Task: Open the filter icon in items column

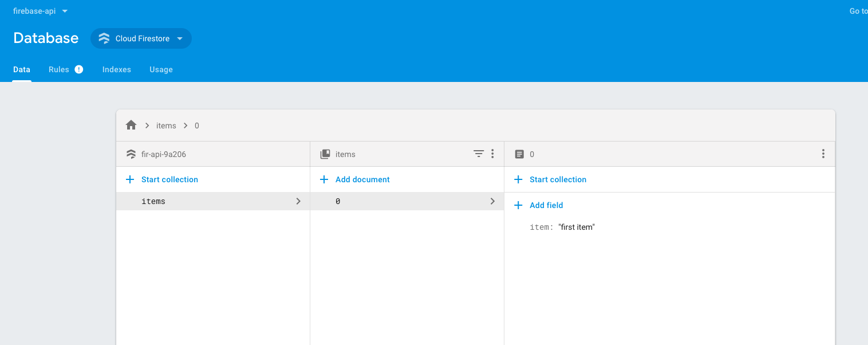Action: coord(479,154)
